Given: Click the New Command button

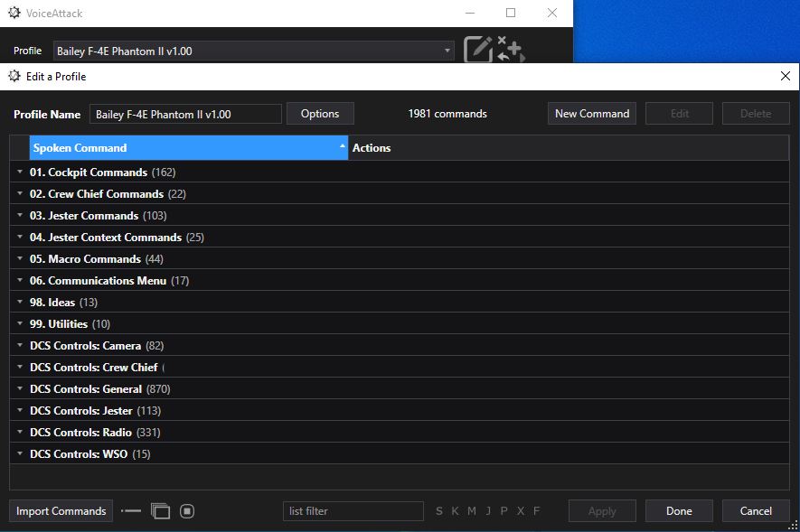Looking at the screenshot, I should (591, 114).
